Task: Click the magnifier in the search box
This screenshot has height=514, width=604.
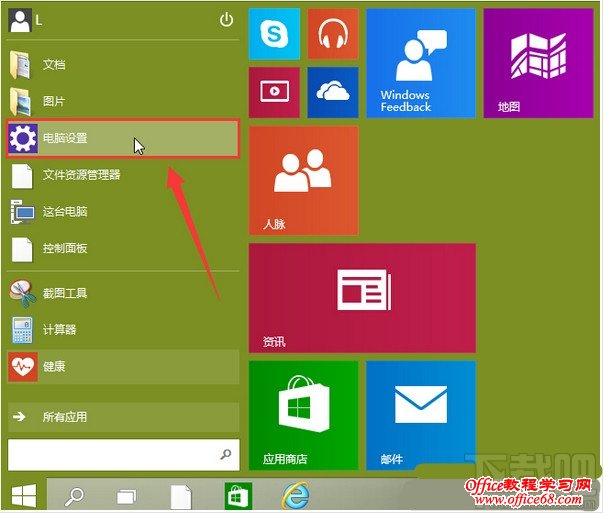Action: (x=226, y=455)
